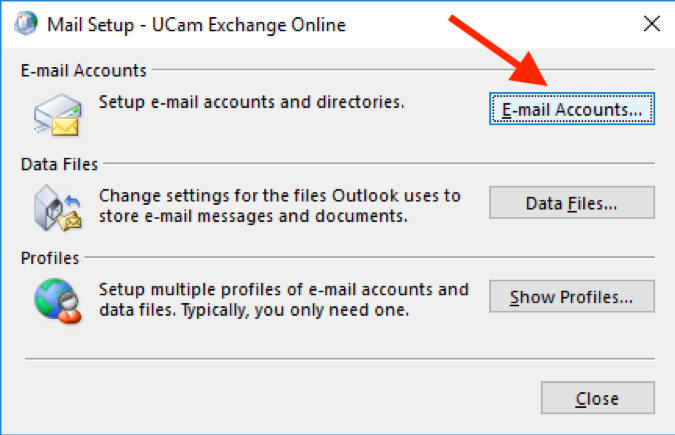Close the dialog with the title bar X
The image size is (675, 435).
pyautogui.click(x=652, y=24)
